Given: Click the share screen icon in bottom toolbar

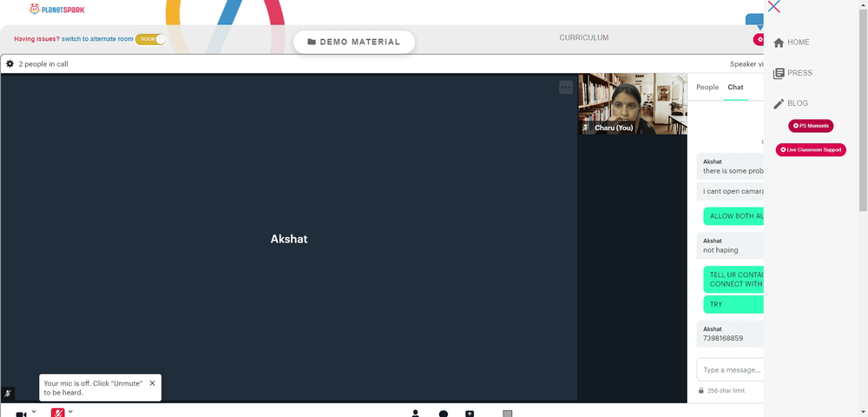Looking at the screenshot, I should point(470,414).
